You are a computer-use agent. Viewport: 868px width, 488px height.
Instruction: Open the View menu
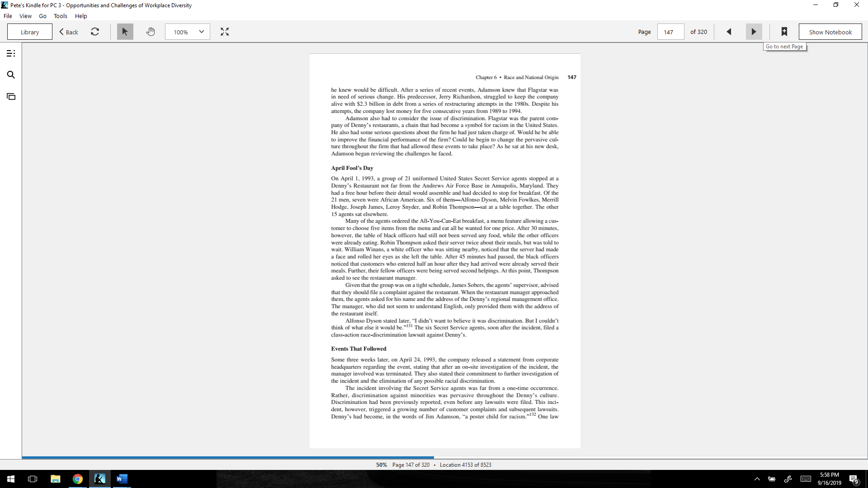(25, 16)
